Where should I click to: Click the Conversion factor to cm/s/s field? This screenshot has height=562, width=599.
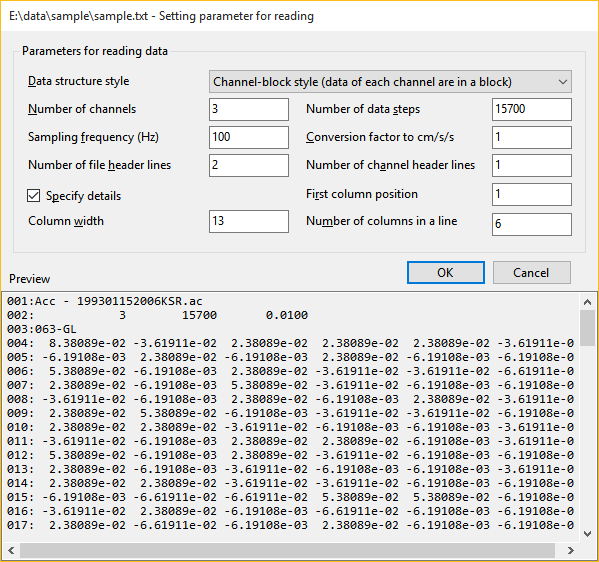pos(532,137)
